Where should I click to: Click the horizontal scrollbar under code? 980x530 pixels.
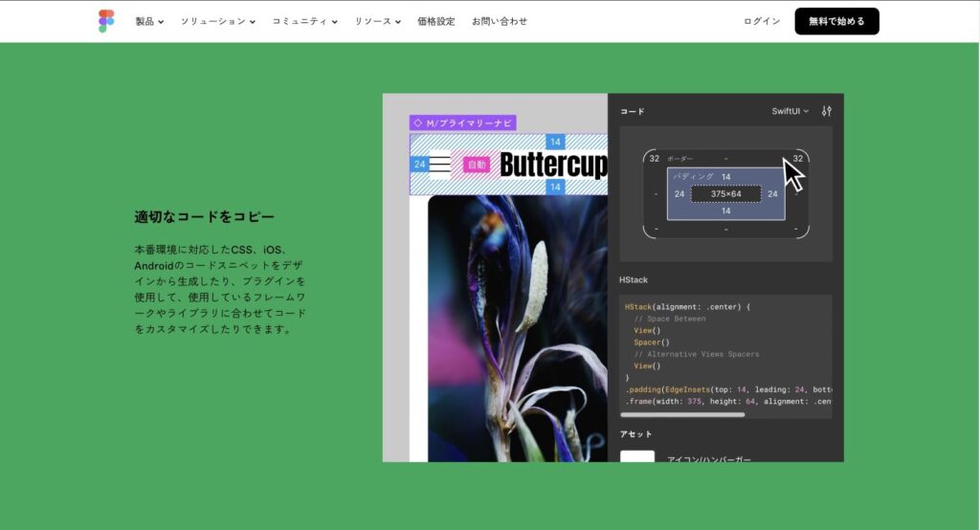coord(681,414)
